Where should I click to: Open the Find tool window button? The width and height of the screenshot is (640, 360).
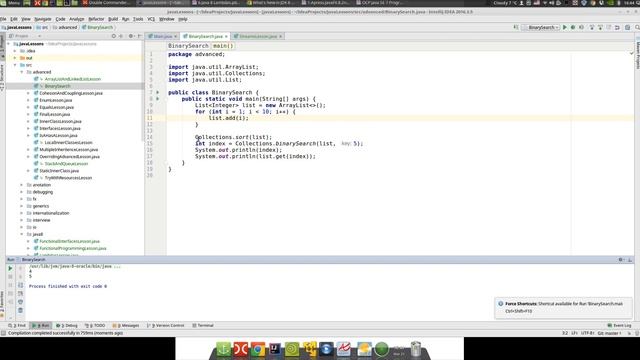click(x=17, y=326)
